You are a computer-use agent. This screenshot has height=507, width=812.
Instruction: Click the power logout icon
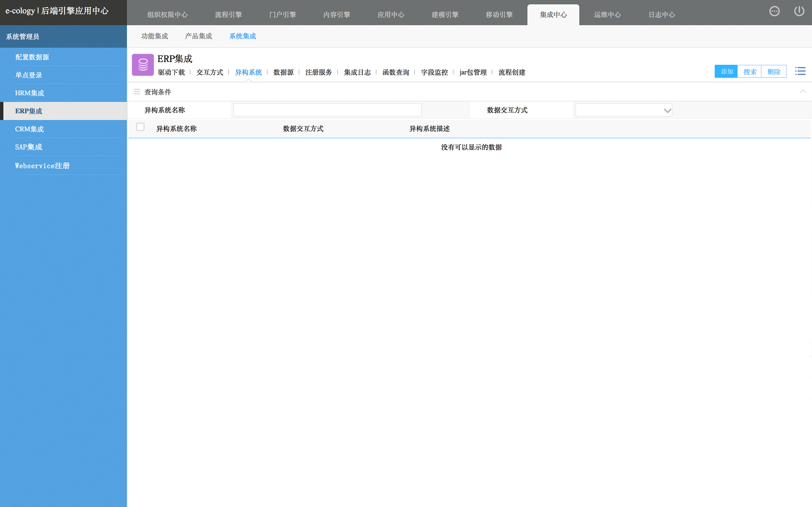coord(799,11)
